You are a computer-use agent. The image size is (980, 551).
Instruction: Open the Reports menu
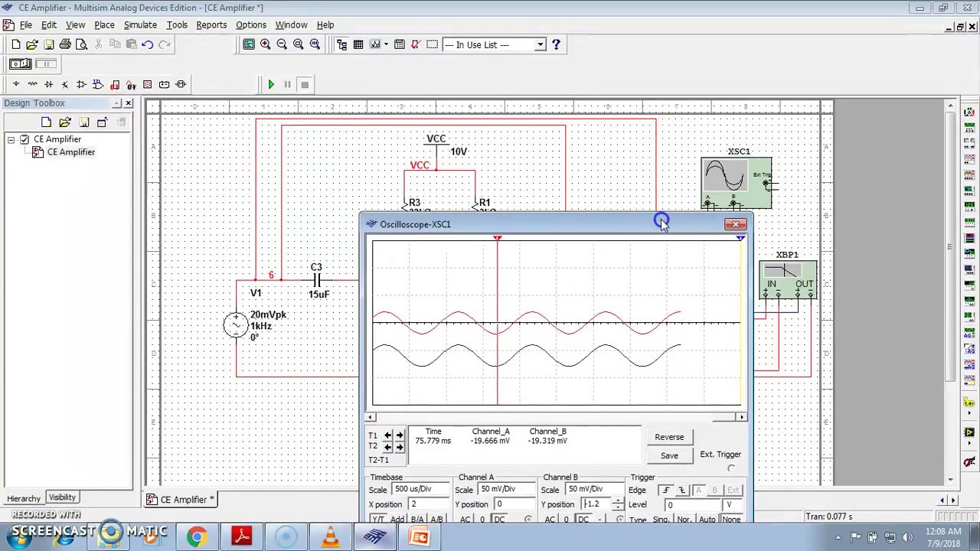pos(211,24)
